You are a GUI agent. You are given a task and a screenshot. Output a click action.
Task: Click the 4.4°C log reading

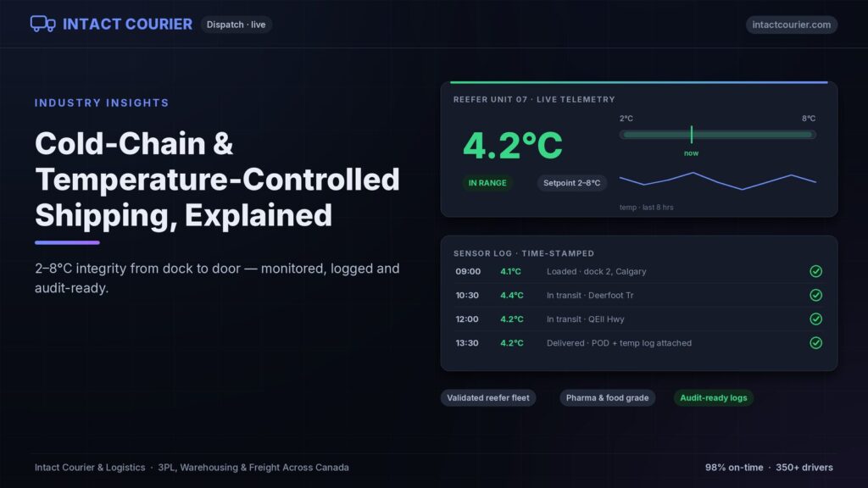pos(511,295)
